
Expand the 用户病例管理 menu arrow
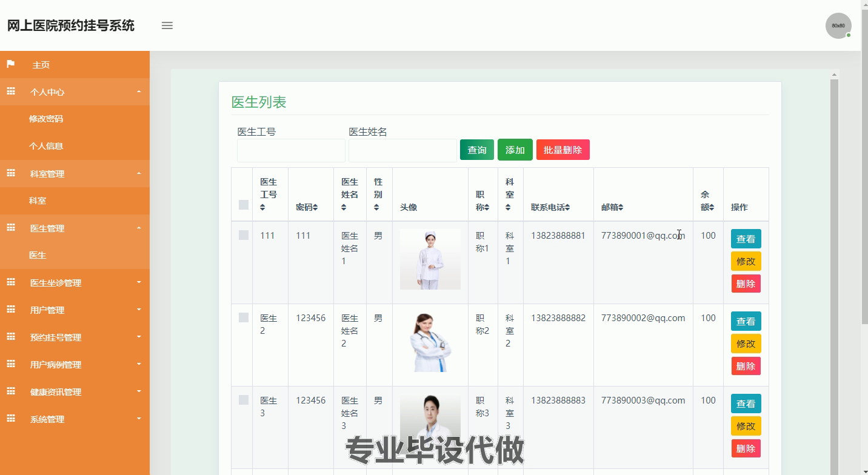[139, 364]
